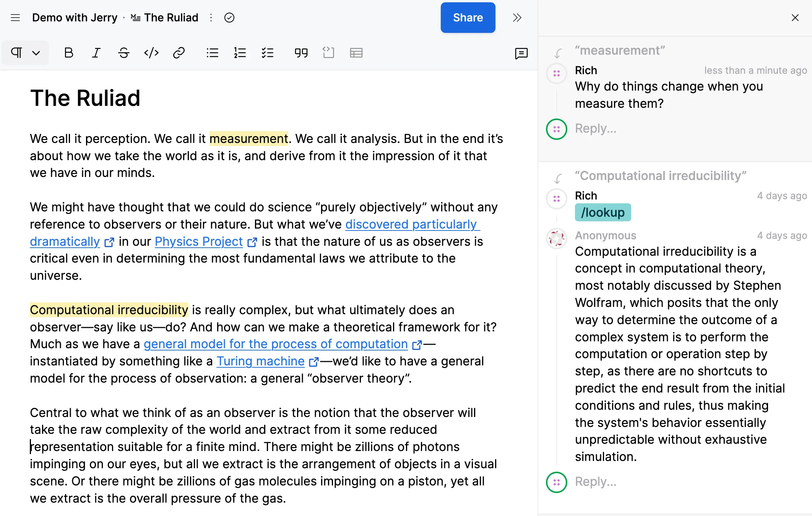Toggle the comments panel icon
The height and width of the screenshot is (516, 812).
[521, 53]
